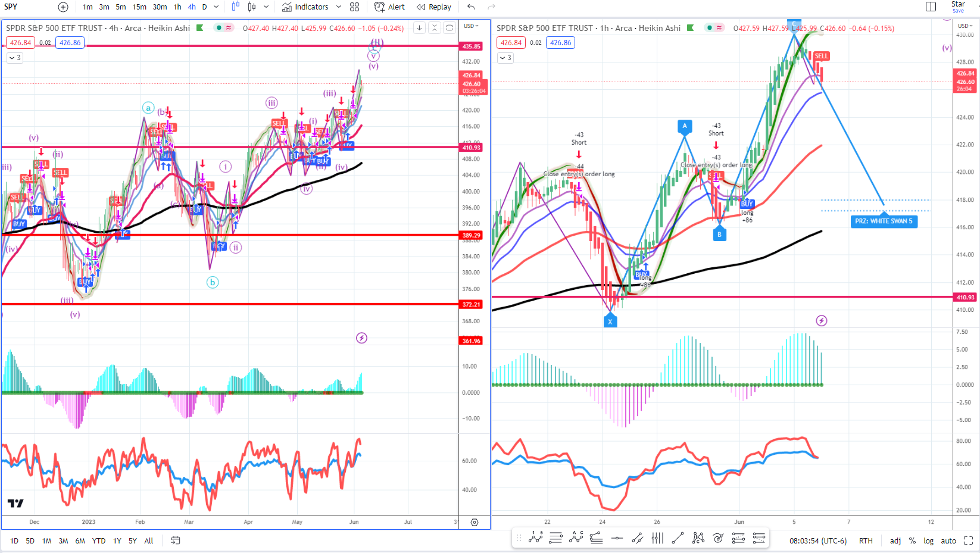Maximize the left chart pane

(450, 28)
